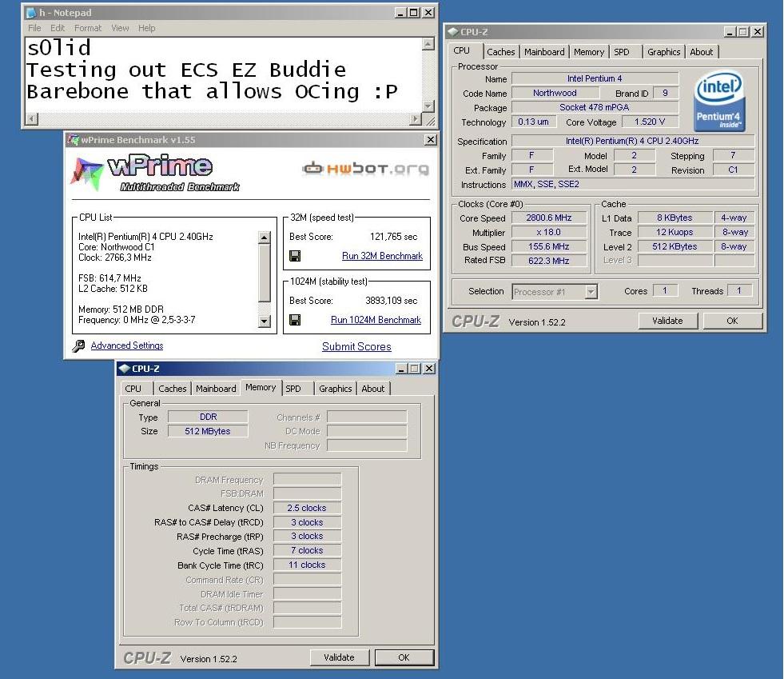The height and width of the screenshot is (679, 784).
Task: Switch to About tab in right CPU-Z window
Action: tap(701, 52)
